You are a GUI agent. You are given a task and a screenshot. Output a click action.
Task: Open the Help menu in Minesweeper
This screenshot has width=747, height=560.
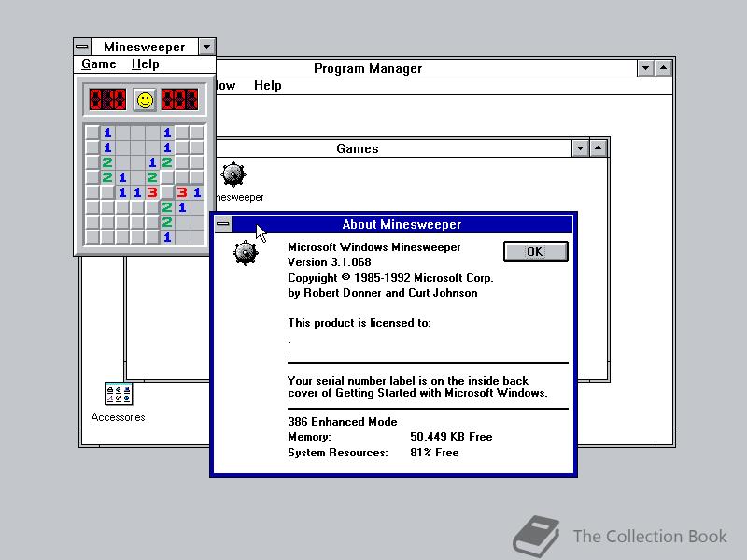click(146, 63)
